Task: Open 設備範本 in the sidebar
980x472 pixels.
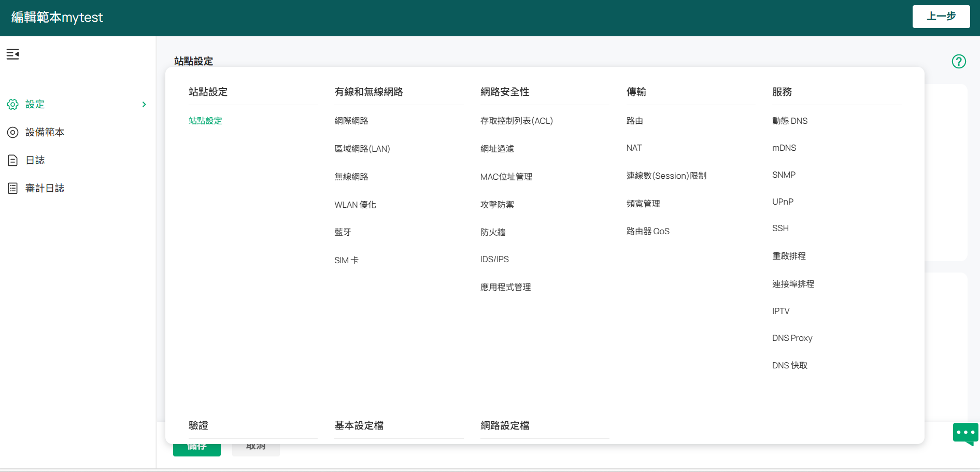Action: (45, 132)
